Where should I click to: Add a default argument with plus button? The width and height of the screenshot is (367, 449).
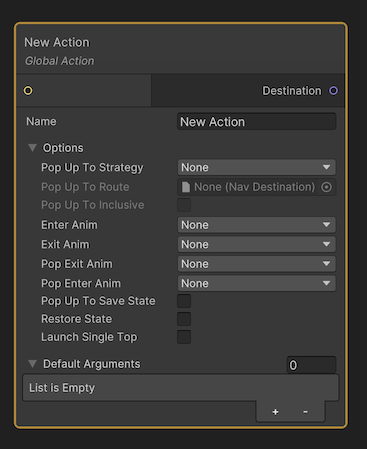pyautogui.click(x=275, y=412)
